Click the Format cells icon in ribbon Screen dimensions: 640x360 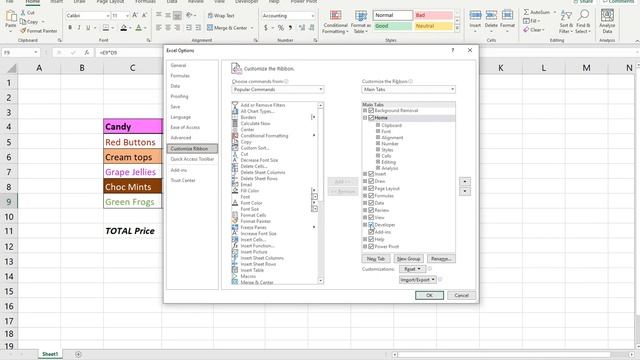click(507, 16)
